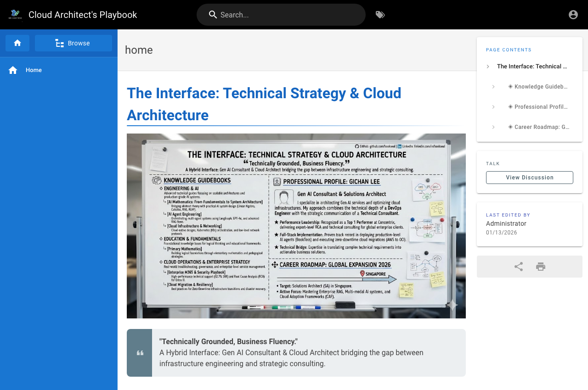Open the browse-by-tags icon

(x=380, y=15)
